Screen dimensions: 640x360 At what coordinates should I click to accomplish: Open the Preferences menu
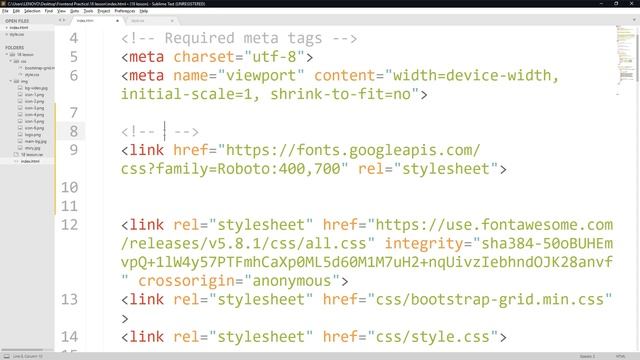coord(124,11)
